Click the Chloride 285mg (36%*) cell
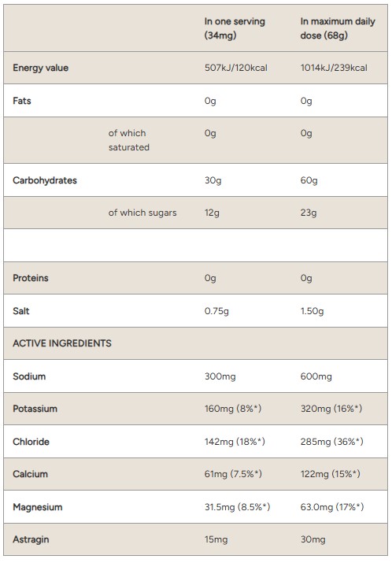 332,442
